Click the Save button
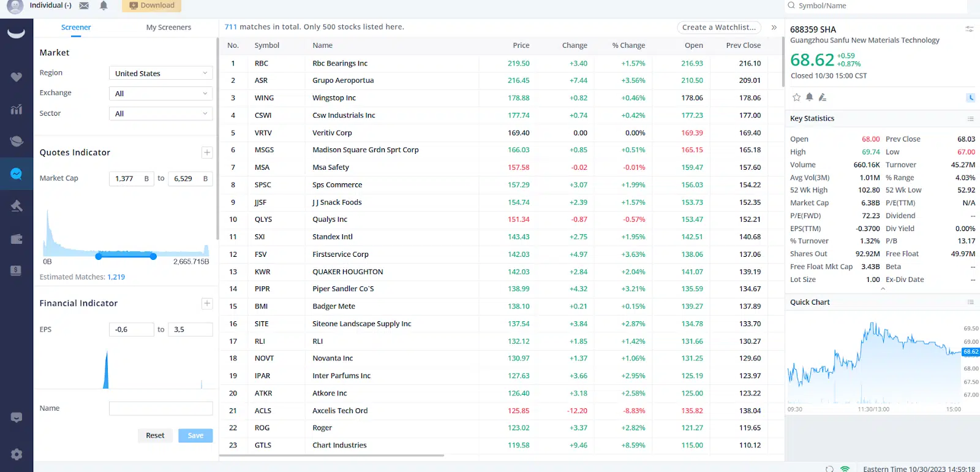Viewport: 980px width, 472px height. (195, 436)
